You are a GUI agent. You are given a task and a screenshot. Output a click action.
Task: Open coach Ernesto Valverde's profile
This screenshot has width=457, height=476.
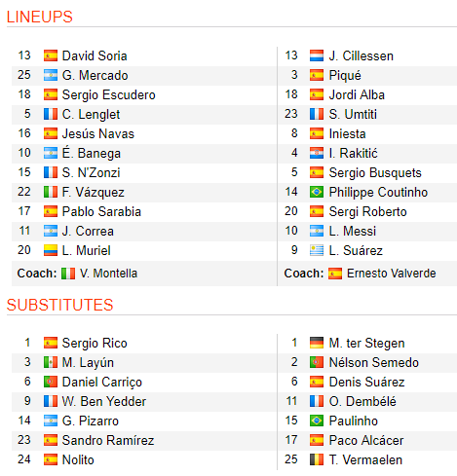[392, 274]
